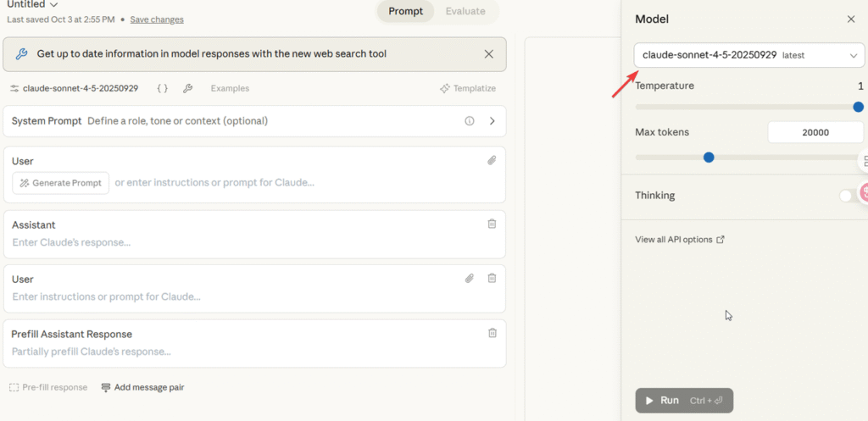The image size is (868, 421).
Task: Click the wrench tools icon beside the braces
Action: pos(187,88)
